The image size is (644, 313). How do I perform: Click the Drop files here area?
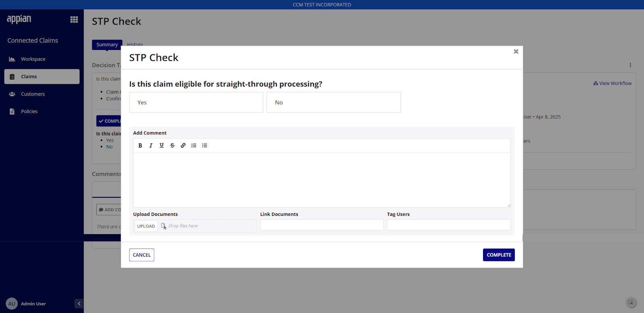[183, 226]
